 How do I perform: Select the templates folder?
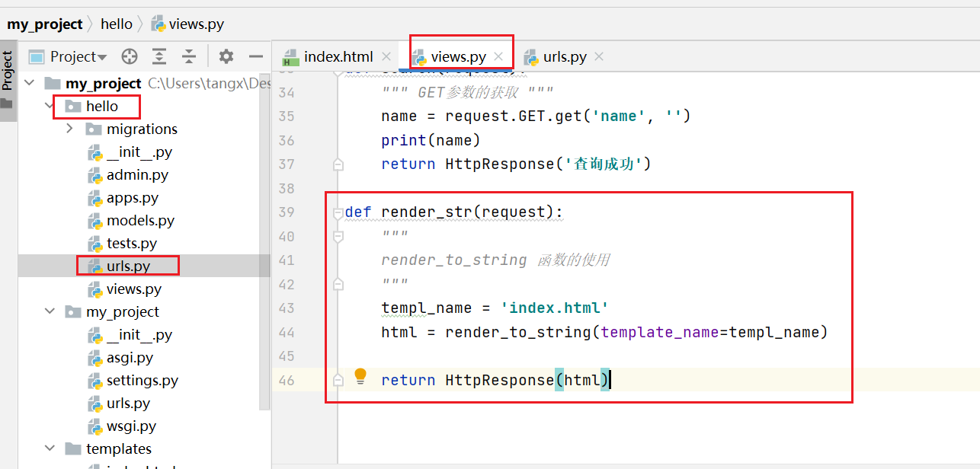(119, 448)
